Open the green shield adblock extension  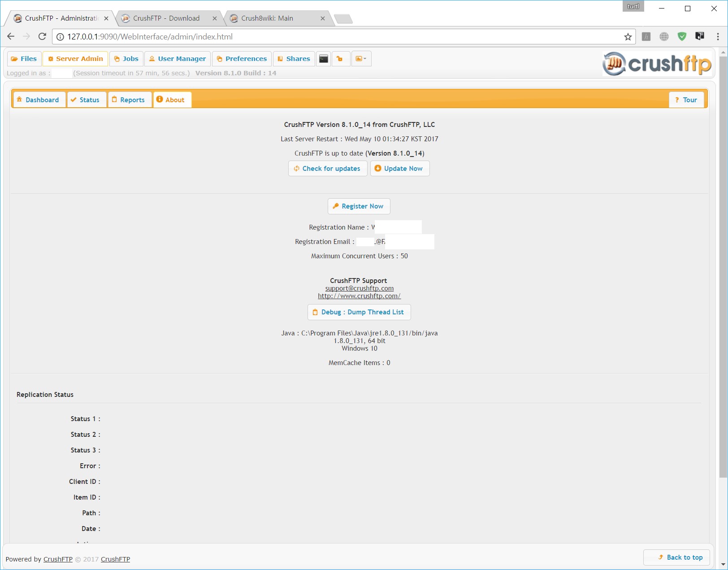(x=682, y=37)
